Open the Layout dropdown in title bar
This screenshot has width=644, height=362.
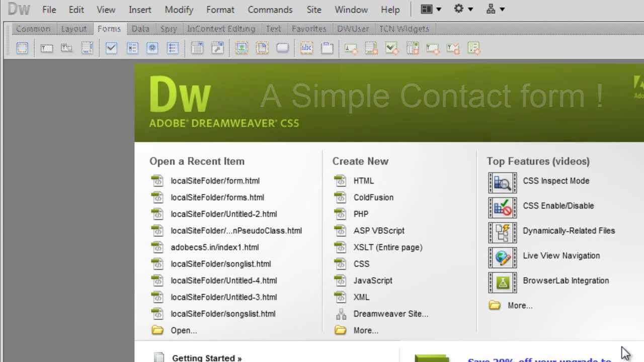(x=431, y=9)
